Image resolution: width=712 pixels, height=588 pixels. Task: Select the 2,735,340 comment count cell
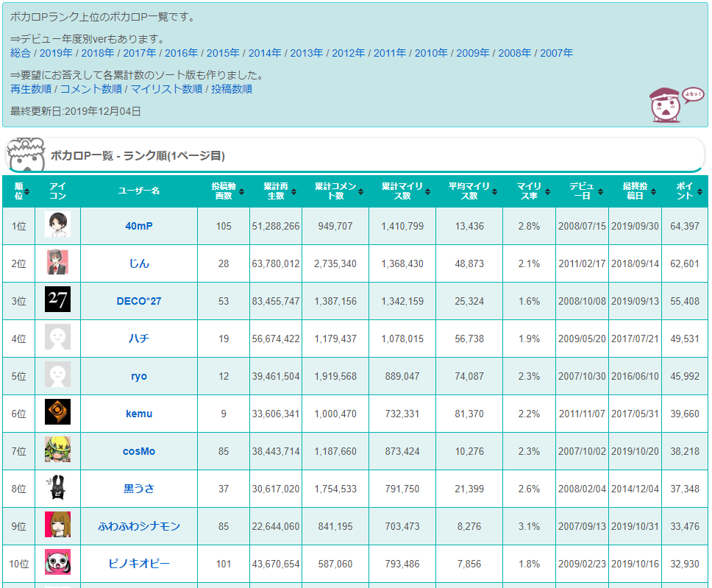point(335,263)
